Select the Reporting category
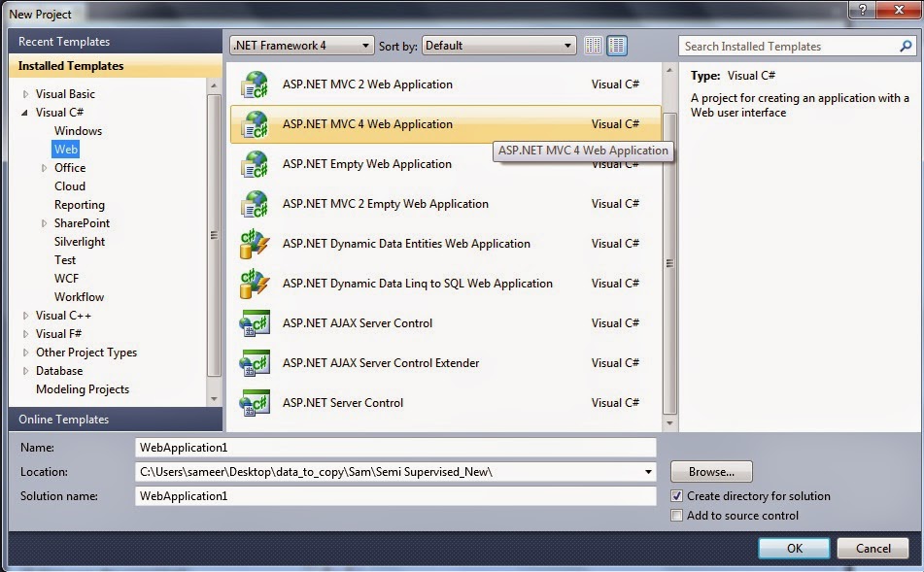This screenshot has height=572, width=924. coord(80,204)
